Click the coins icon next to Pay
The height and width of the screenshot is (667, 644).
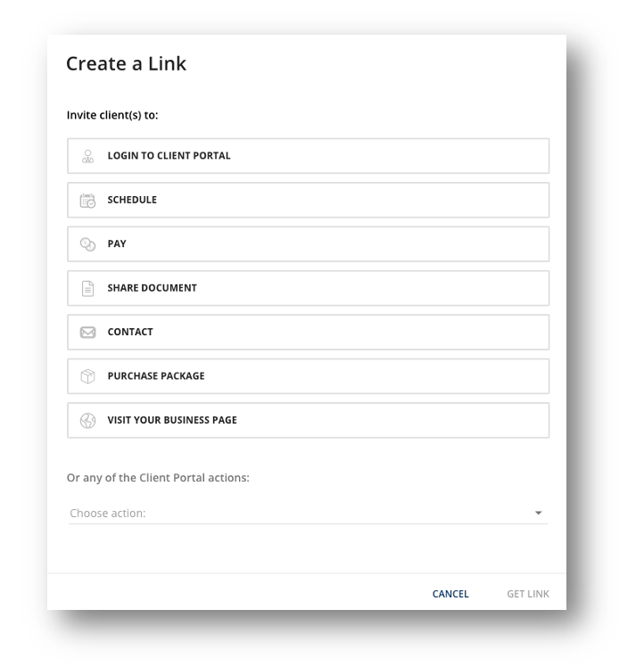[87, 244]
